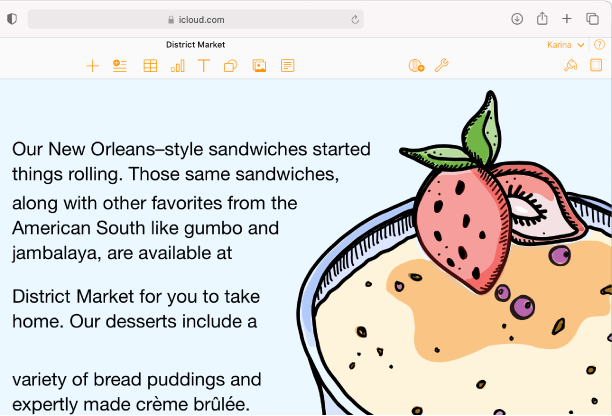Toggle the Document sidebar panel icon
Viewport: 612px width, 416px height.
[596, 65]
